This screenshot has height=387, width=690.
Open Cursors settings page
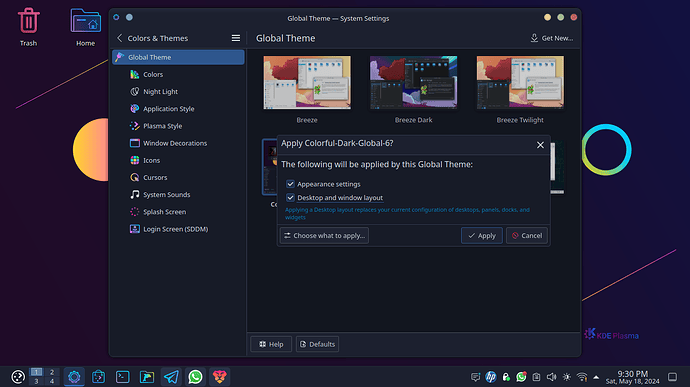(x=178, y=177)
